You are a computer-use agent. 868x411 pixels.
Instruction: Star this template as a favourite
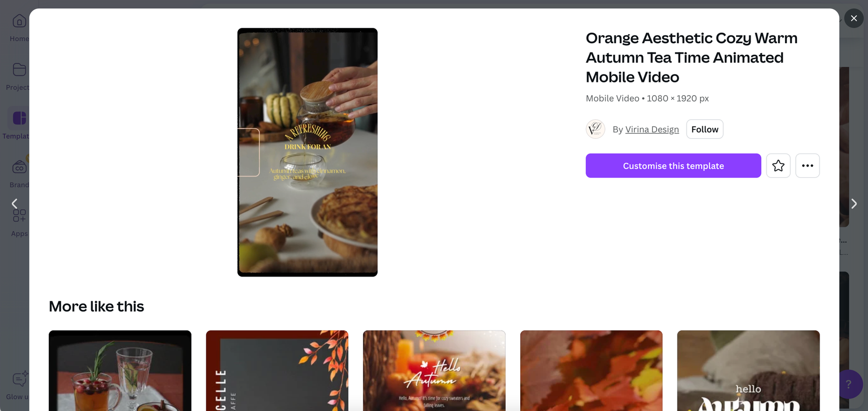click(778, 166)
